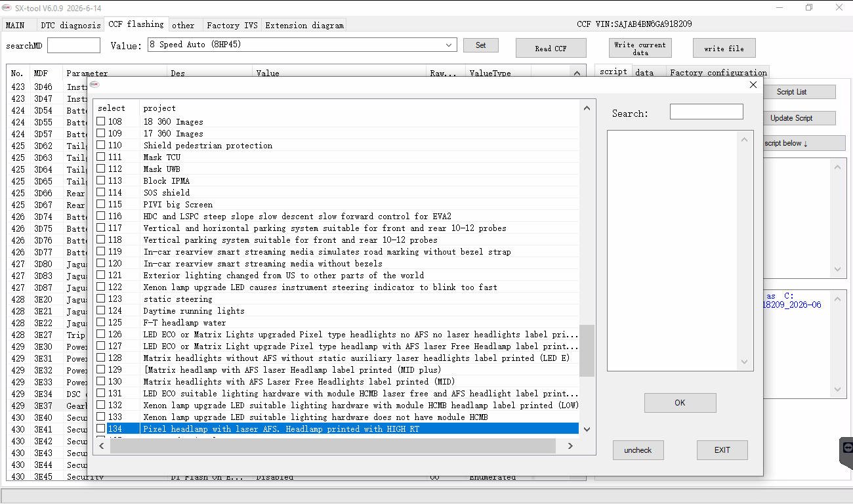Image resolution: width=853 pixels, height=504 pixels.
Task: Click the write file button
Action: coord(724,48)
